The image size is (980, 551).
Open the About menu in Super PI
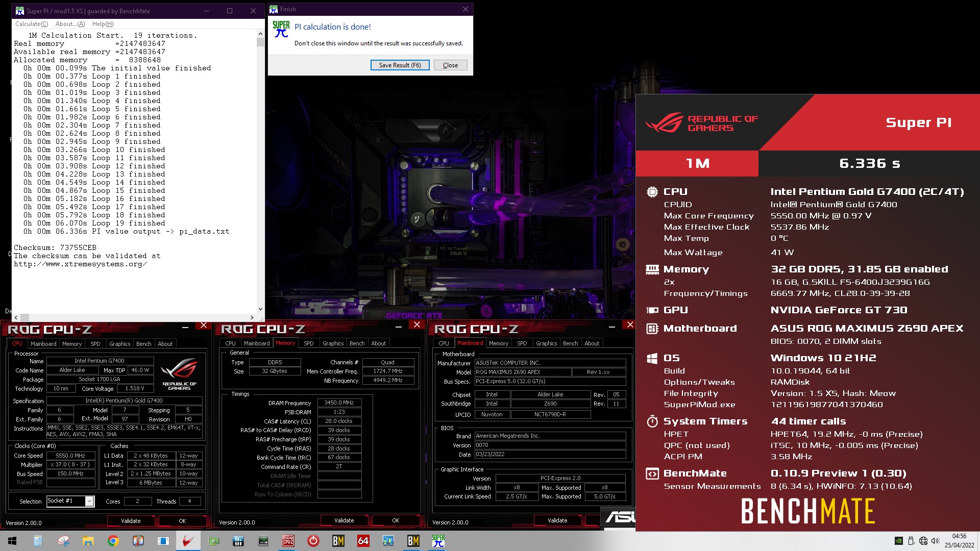(70, 24)
